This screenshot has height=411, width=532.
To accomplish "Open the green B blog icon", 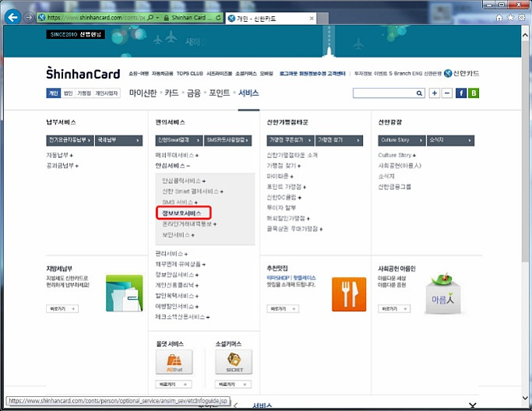I will tap(474, 93).
